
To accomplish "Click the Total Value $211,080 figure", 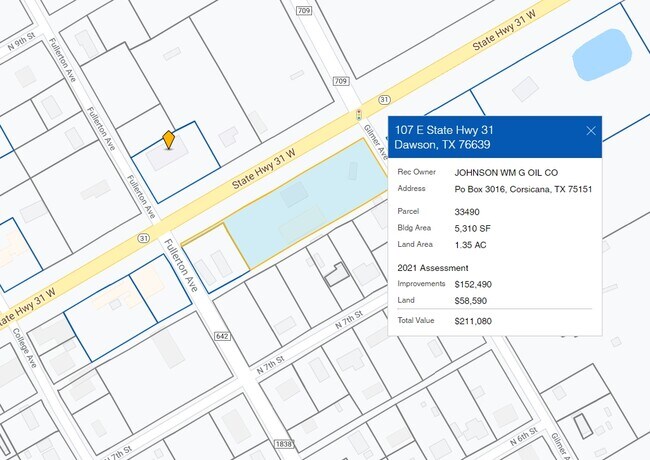I will tap(473, 321).
